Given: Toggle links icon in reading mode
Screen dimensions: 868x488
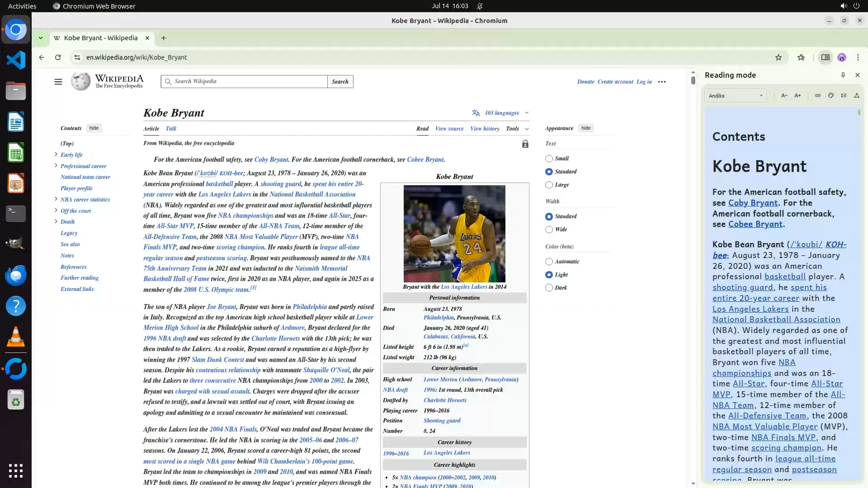Looking at the screenshot, I should (x=817, y=95).
